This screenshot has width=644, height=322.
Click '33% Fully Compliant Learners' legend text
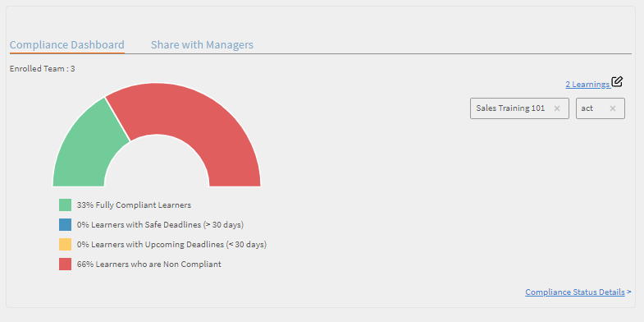click(x=134, y=205)
